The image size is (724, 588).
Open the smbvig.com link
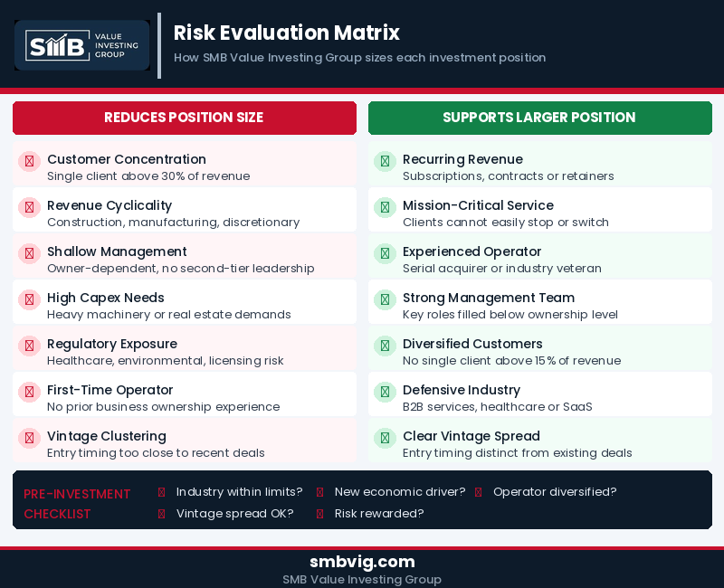(x=362, y=562)
